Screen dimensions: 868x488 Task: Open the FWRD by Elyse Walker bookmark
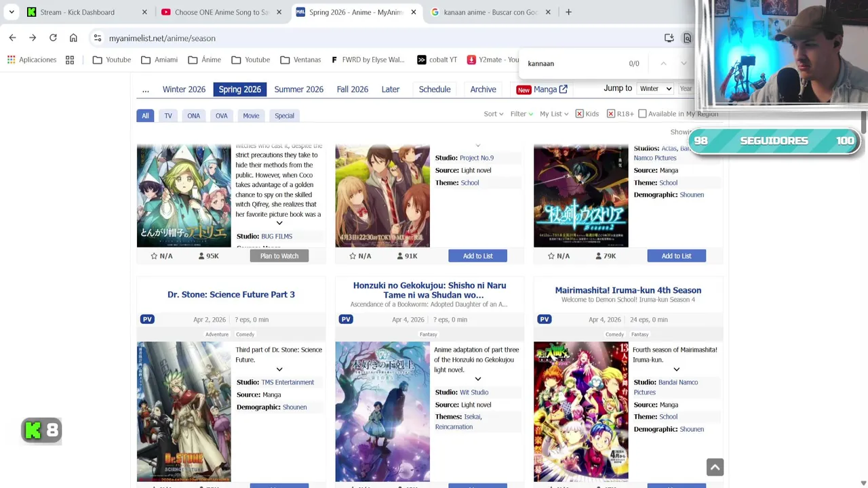pos(368,60)
